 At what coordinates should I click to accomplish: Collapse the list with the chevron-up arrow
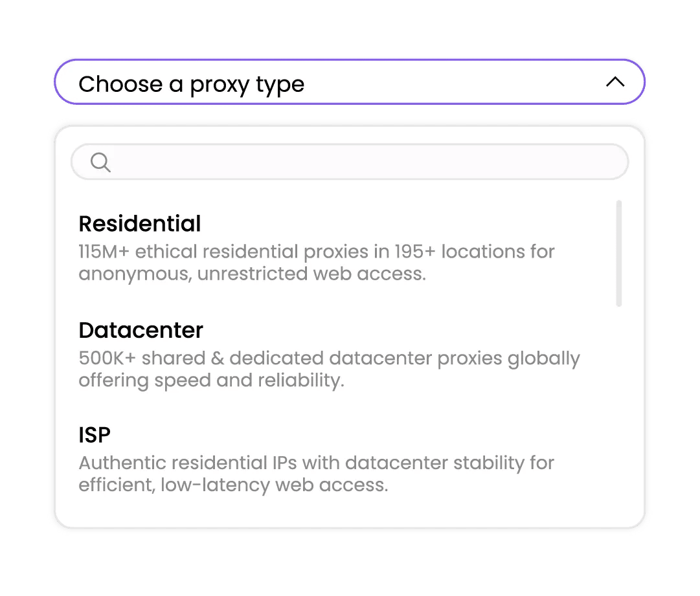coord(615,82)
